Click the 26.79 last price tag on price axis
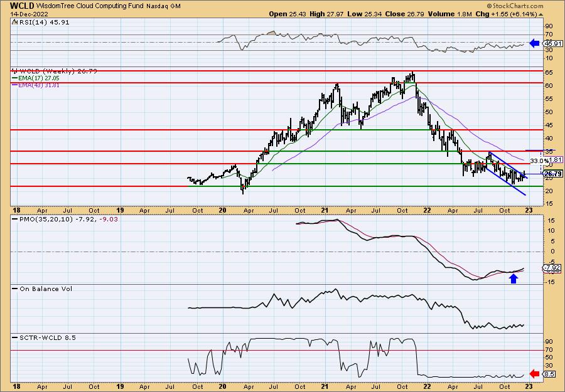 pyautogui.click(x=553, y=174)
